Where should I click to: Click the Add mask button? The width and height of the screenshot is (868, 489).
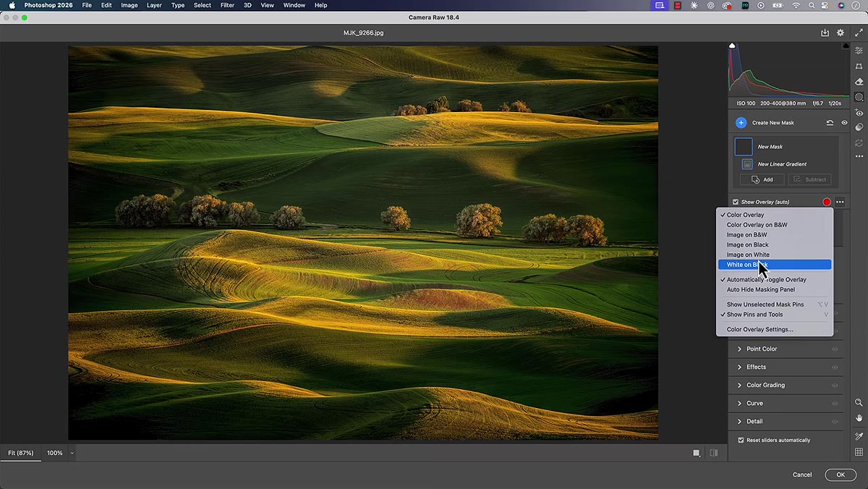[762, 179]
